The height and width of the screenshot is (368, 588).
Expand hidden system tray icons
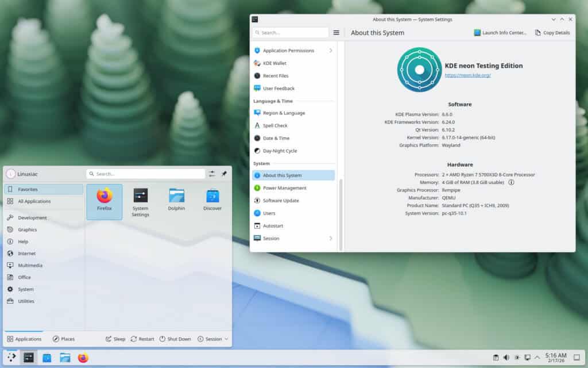pyautogui.click(x=537, y=357)
